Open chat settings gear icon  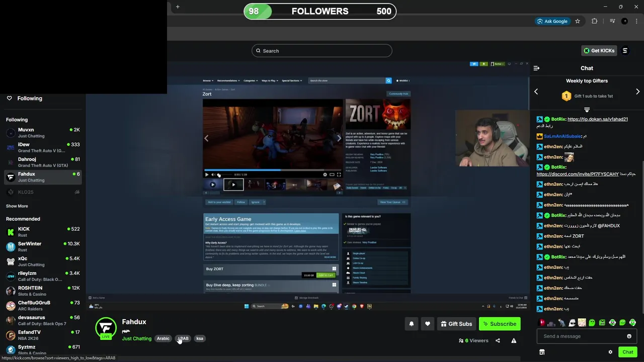click(x=610, y=352)
